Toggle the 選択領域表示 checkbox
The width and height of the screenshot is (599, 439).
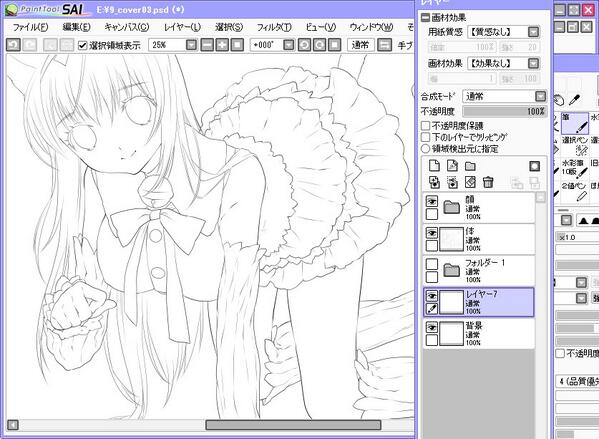[x=82, y=45]
